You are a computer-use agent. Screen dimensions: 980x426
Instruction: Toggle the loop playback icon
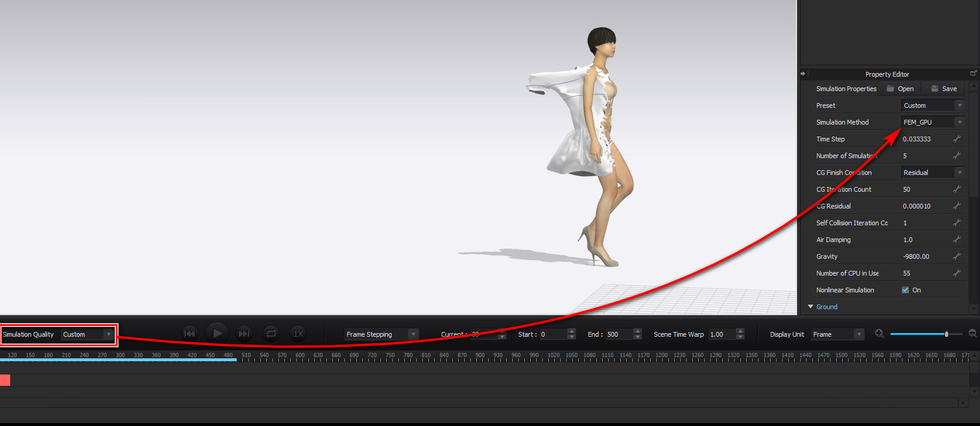click(x=271, y=334)
